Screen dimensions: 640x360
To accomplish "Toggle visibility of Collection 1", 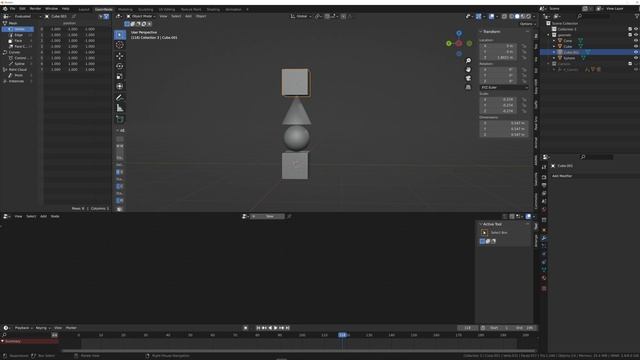I will pos(636,29).
